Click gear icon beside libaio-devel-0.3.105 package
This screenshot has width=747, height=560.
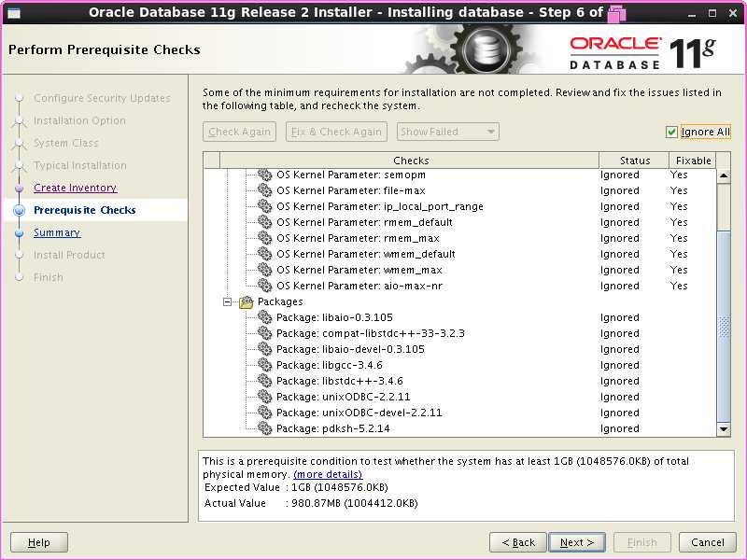pos(264,349)
